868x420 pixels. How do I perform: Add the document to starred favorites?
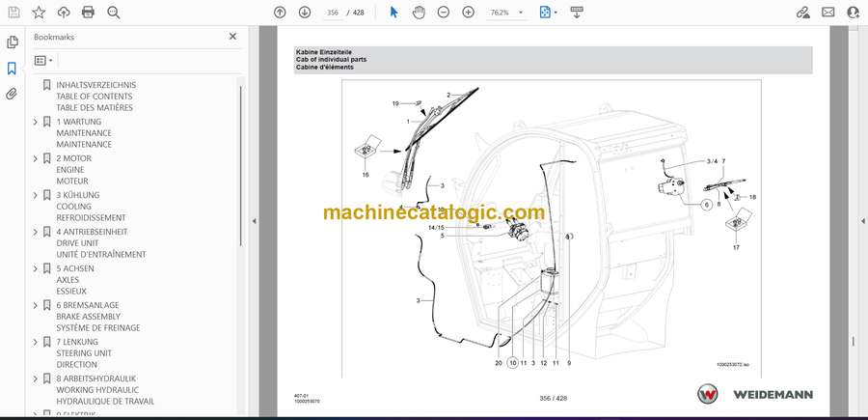pos(39,13)
